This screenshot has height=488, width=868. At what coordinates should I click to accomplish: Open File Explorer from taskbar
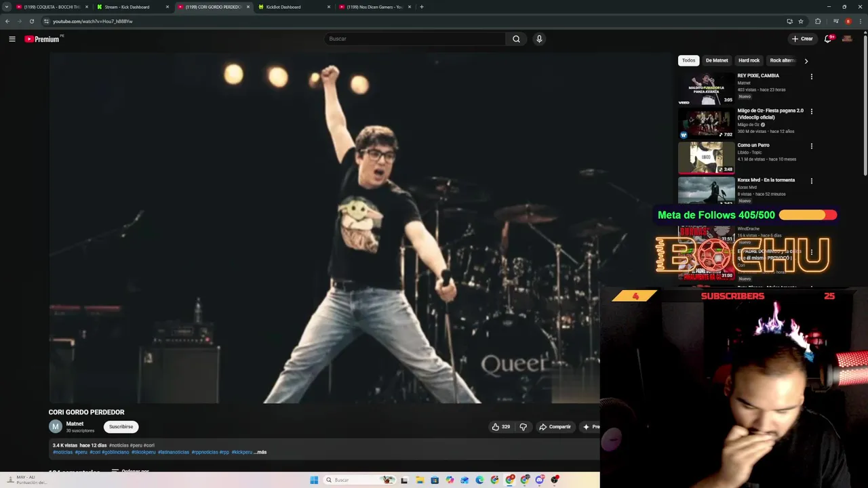point(420,480)
